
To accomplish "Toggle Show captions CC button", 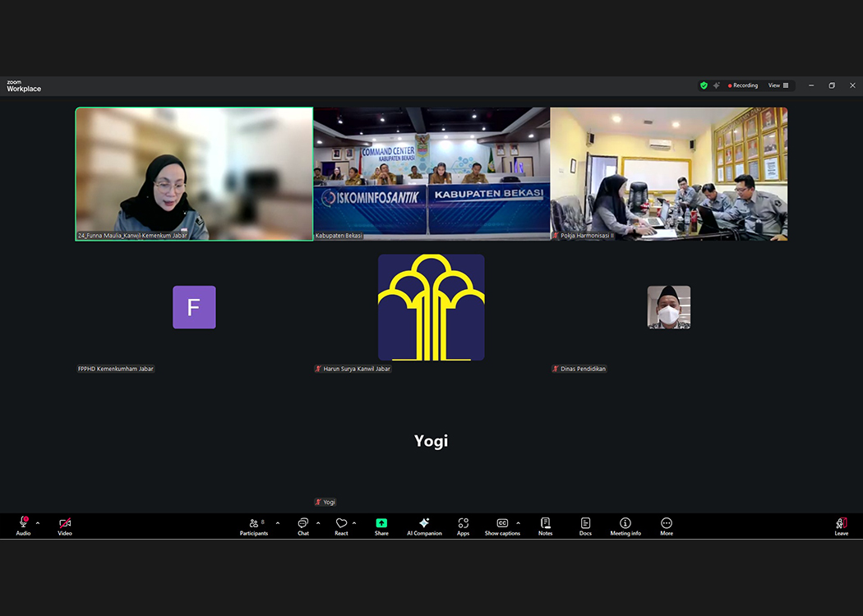I will (501, 524).
